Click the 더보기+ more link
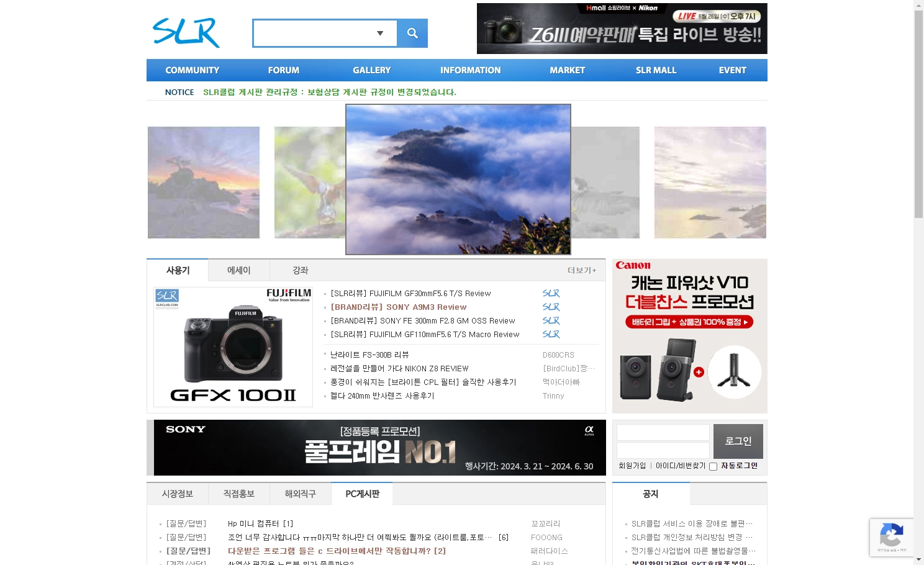924x565 pixels. [582, 270]
